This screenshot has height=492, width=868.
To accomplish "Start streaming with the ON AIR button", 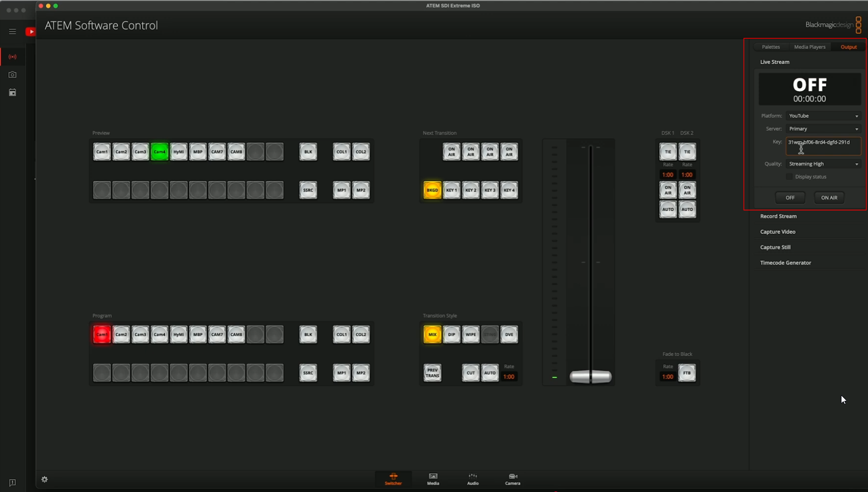I will pos(829,198).
